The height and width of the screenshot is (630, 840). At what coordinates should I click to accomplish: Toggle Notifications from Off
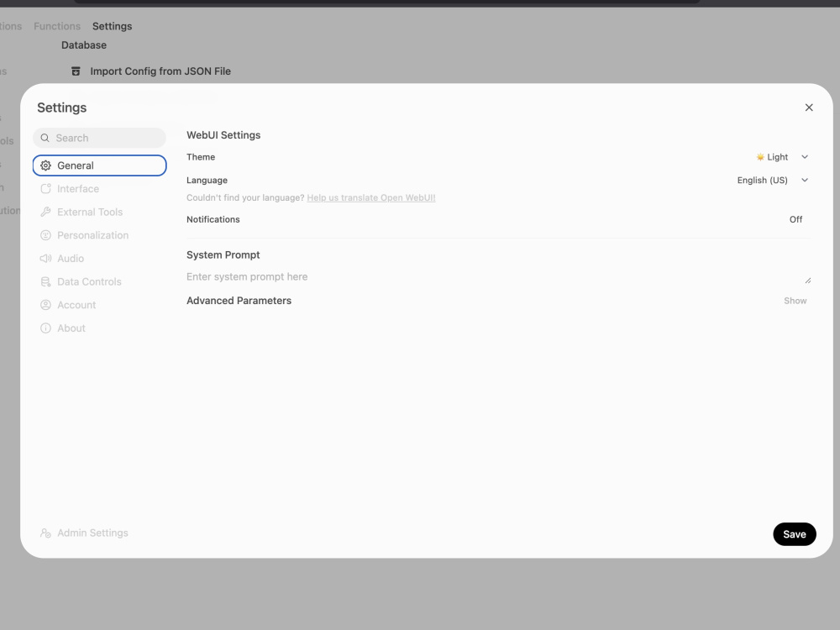point(795,219)
